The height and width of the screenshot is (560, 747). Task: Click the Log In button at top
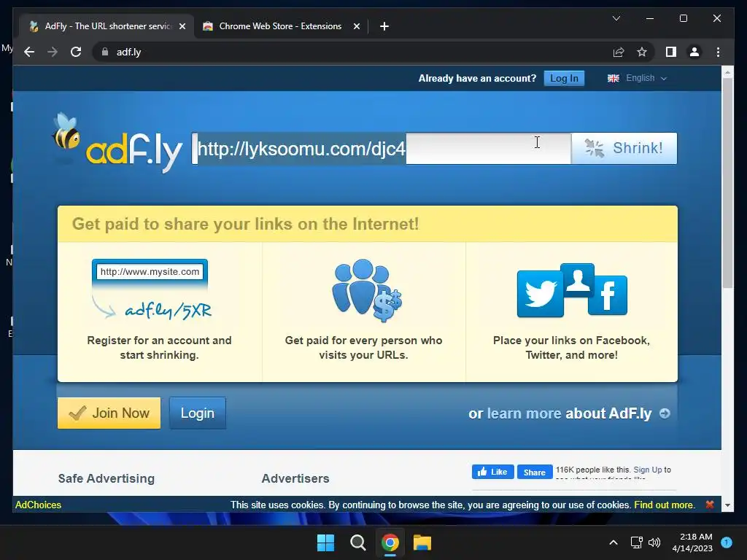coord(564,78)
